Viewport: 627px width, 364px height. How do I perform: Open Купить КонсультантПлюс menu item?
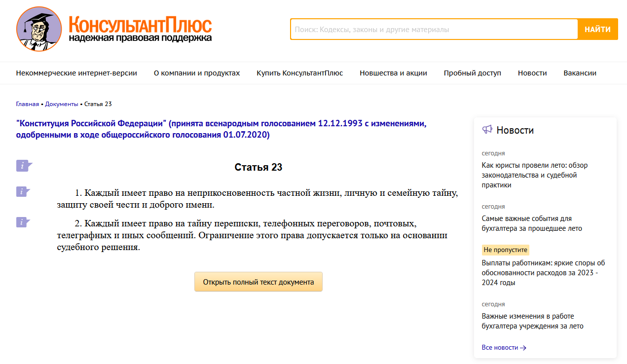tap(299, 73)
